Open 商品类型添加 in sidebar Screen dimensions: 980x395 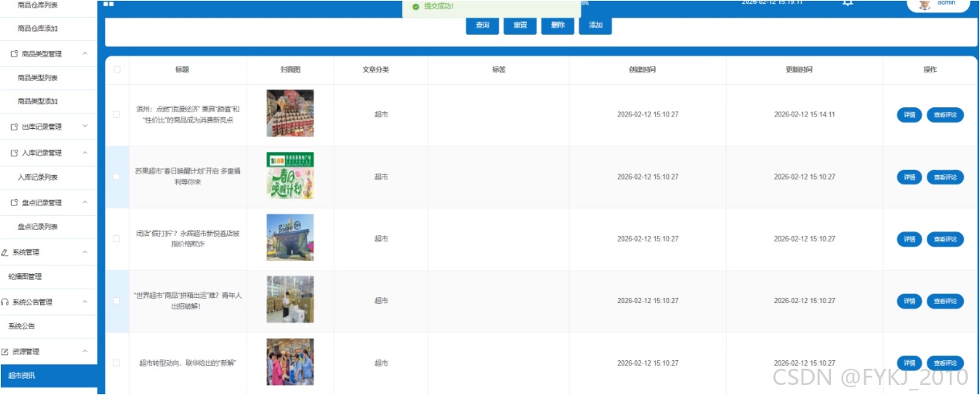click(49, 101)
